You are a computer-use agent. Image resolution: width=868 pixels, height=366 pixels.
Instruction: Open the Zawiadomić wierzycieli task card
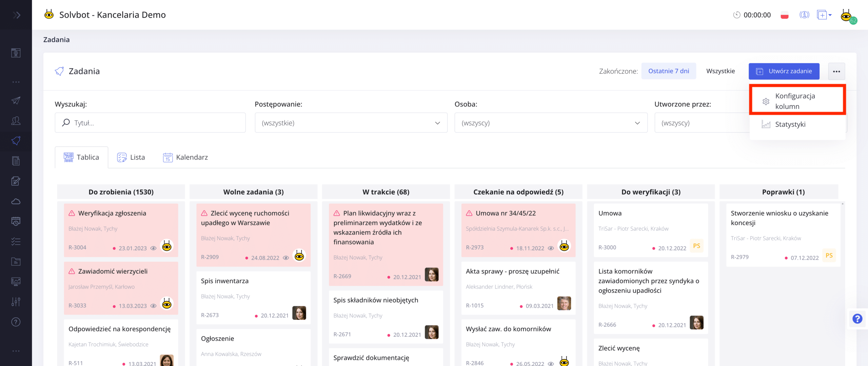121,288
